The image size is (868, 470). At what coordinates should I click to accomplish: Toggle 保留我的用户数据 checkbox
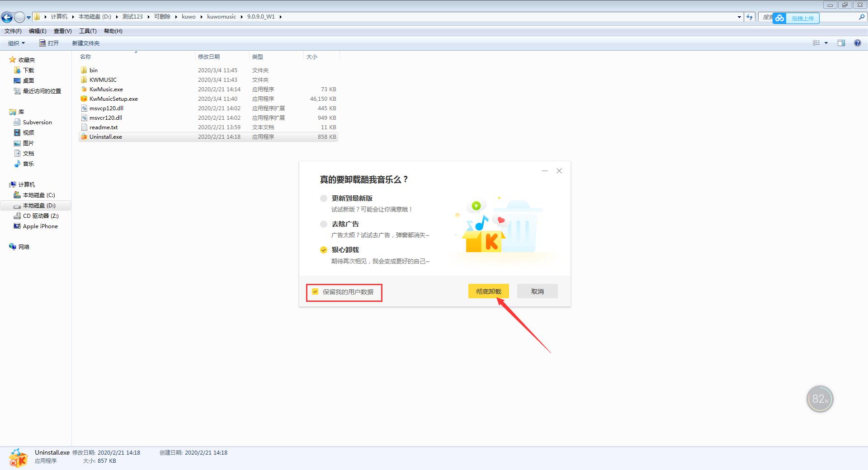pyautogui.click(x=315, y=292)
